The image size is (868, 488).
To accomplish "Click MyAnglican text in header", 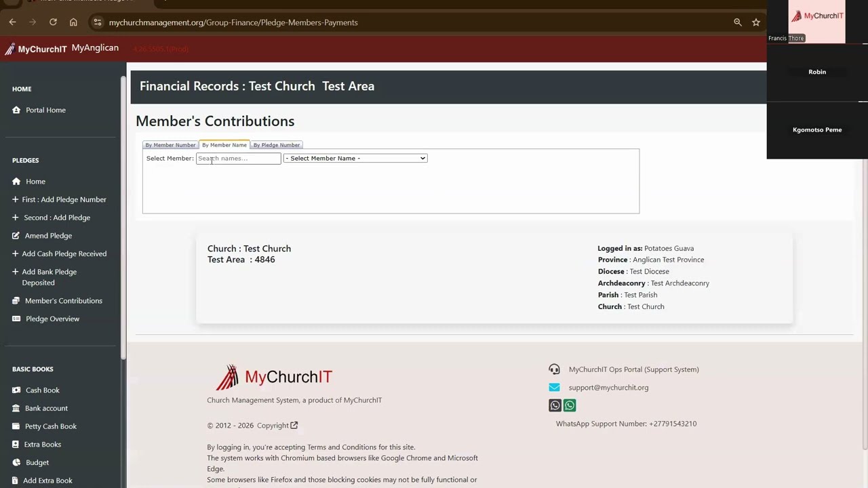I will pos(95,48).
